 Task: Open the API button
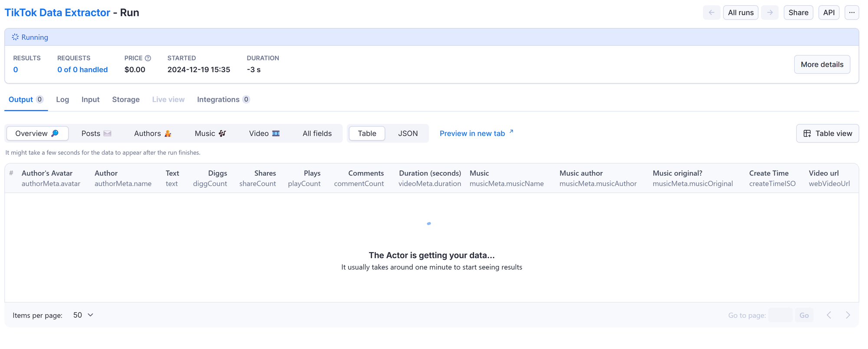[829, 13]
